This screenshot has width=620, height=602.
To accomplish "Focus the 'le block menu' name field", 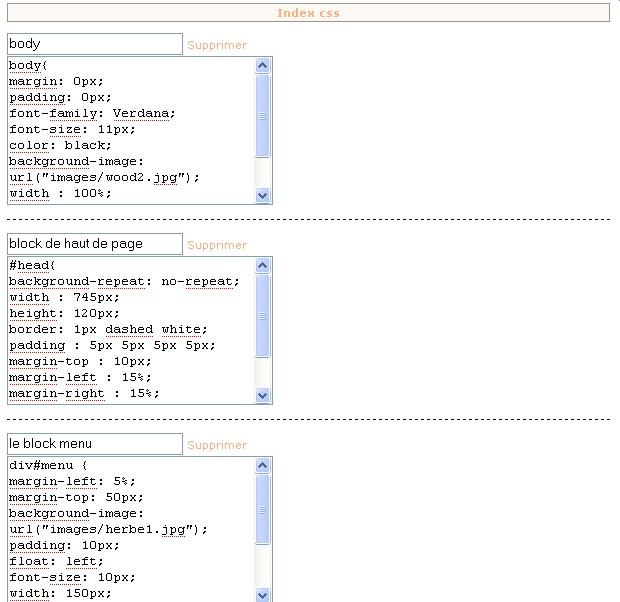I will [x=95, y=444].
